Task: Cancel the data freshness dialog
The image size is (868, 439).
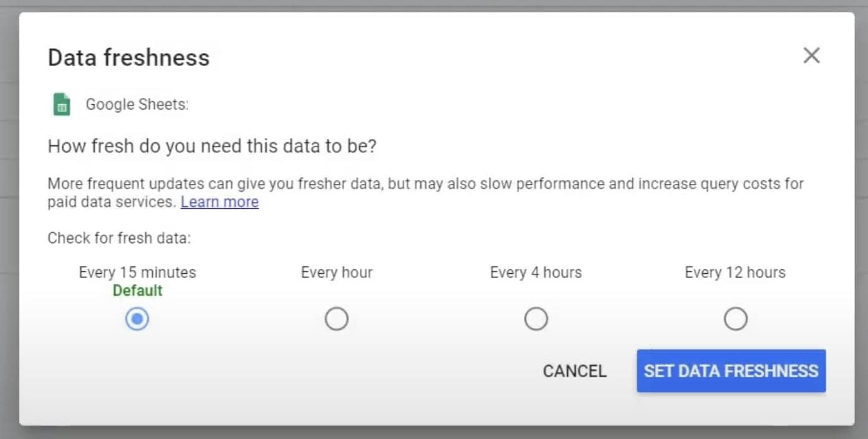Action: (x=574, y=370)
